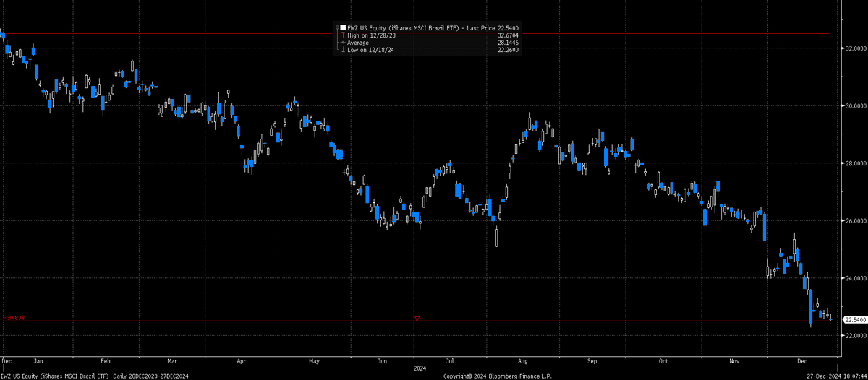Click the Average marker icon in legend
The height and width of the screenshot is (380, 868).
click(x=343, y=43)
